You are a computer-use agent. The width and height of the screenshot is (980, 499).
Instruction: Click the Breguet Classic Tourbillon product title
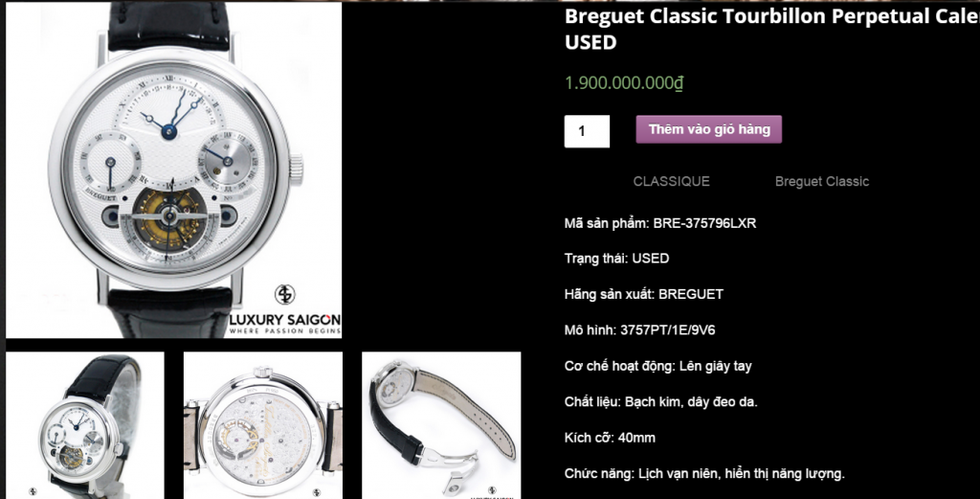point(772,29)
